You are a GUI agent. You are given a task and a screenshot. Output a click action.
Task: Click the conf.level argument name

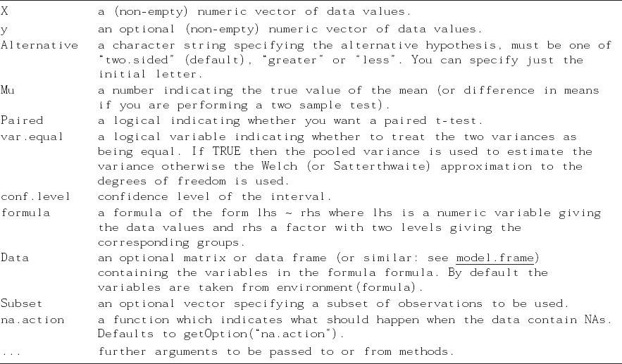tap(36, 196)
